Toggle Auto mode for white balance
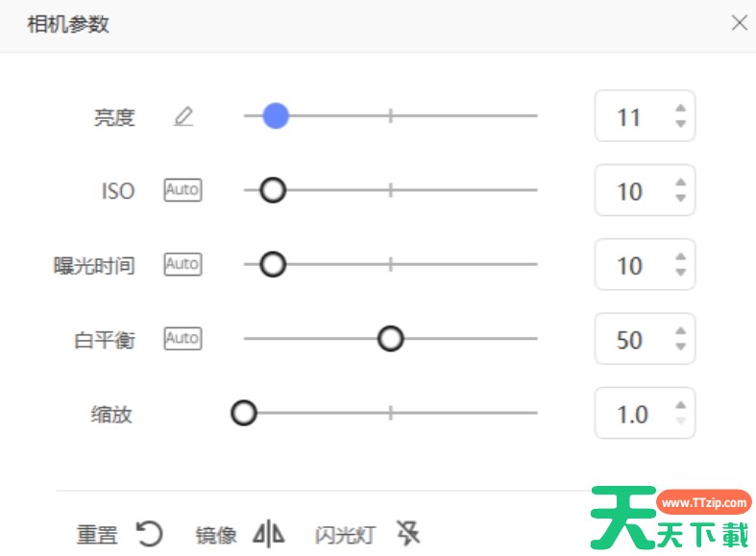The height and width of the screenshot is (556, 756). click(183, 338)
